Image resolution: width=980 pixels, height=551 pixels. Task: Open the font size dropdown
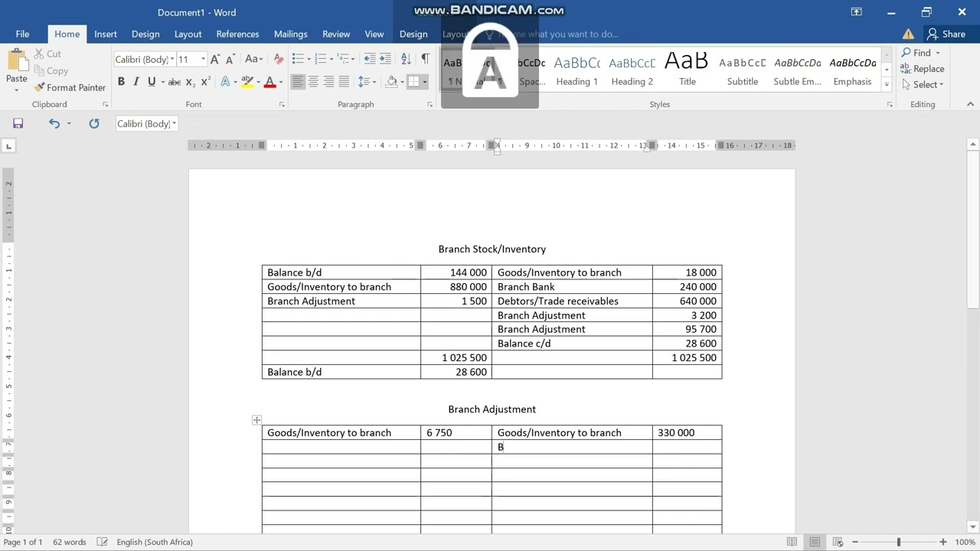[203, 59]
